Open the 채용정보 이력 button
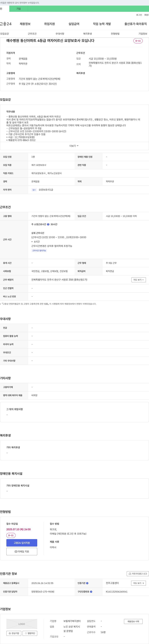Screen dimensions: 149x644 pyautogui.click(x=133, y=621)
